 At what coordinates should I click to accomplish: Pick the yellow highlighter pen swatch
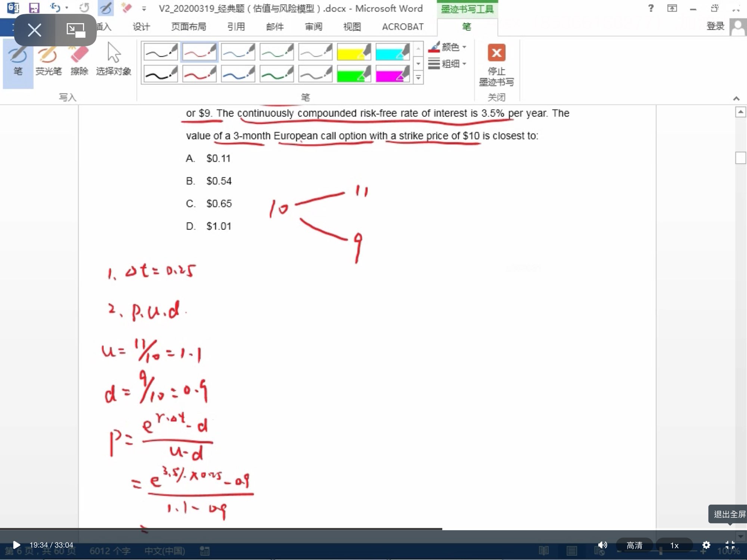(353, 52)
